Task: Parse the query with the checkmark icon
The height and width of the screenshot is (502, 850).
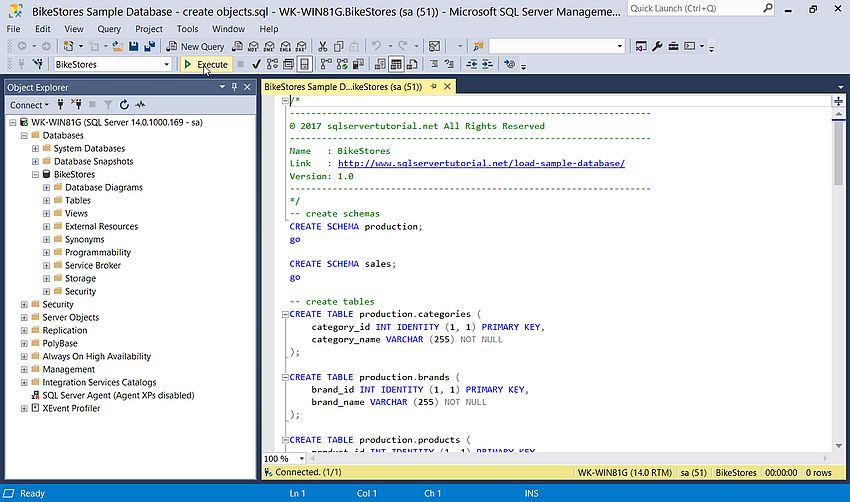Action: [256, 65]
